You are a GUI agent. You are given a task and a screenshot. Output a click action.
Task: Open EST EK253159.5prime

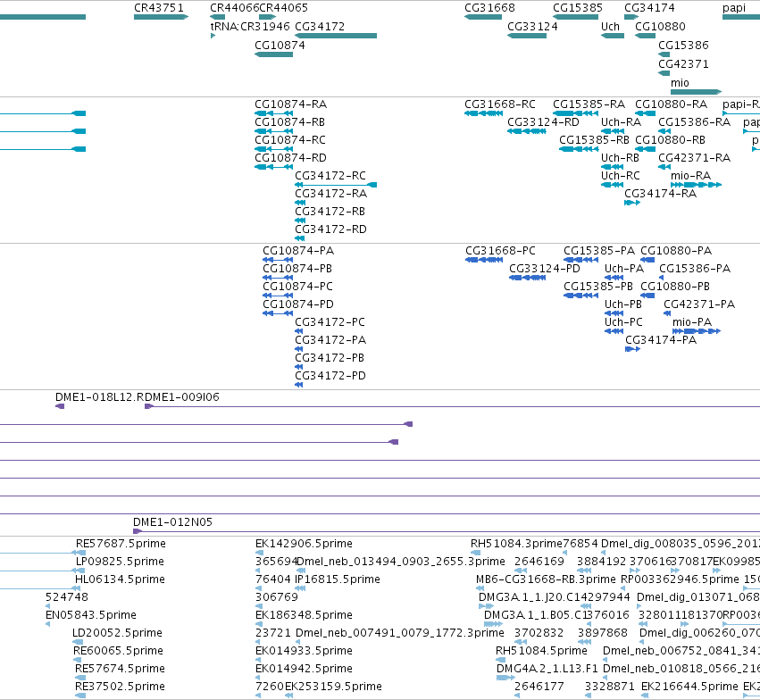[288, 696]
